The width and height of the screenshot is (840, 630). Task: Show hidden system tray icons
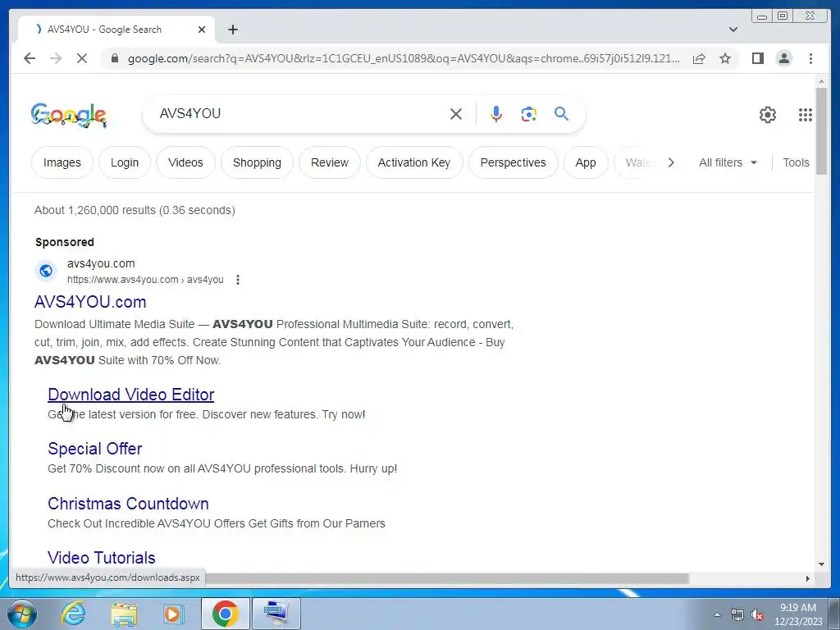point(717,614)
